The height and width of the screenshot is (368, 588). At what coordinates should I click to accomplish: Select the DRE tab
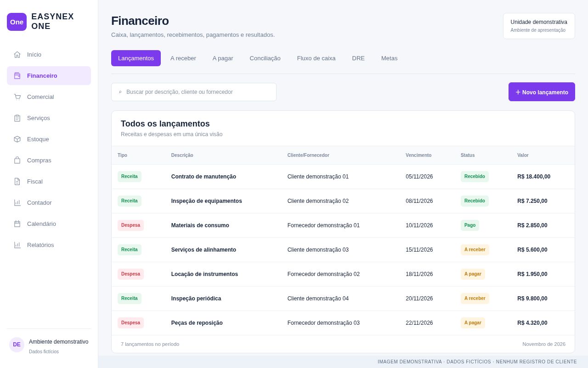pyautogui.click(x=358, y=58)
